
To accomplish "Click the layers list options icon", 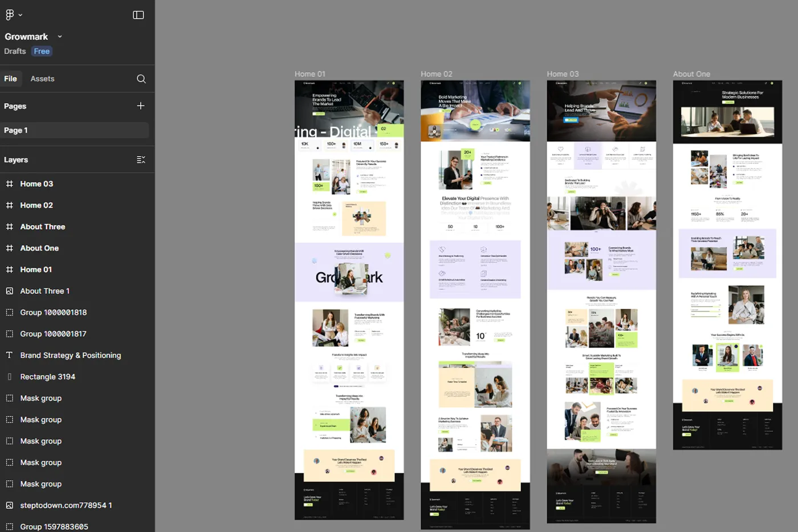I will click(141, 159).
